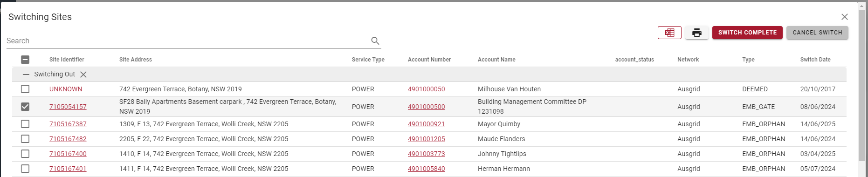Open site identifier 7105167482

click(68, 139)
